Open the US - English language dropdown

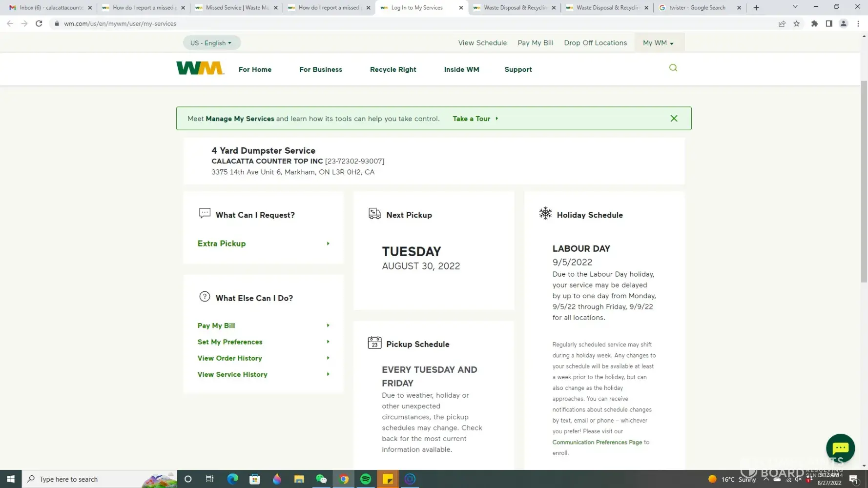coord(212,43)
